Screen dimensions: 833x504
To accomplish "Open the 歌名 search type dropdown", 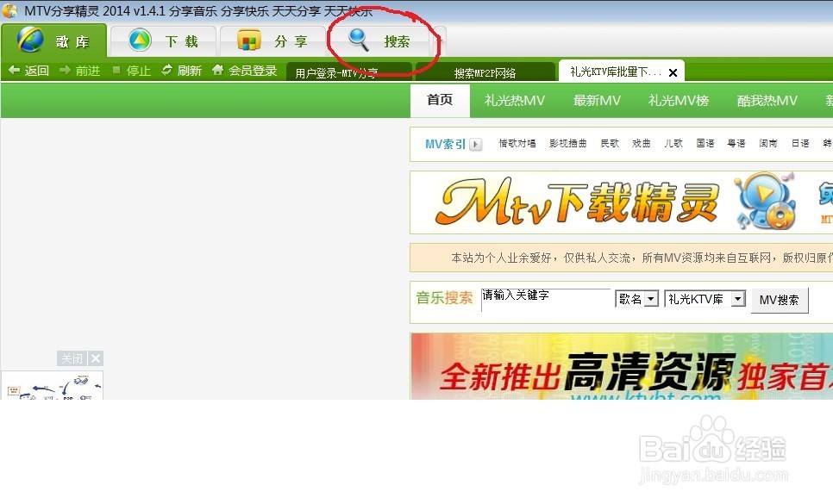I will coord(636,299).
